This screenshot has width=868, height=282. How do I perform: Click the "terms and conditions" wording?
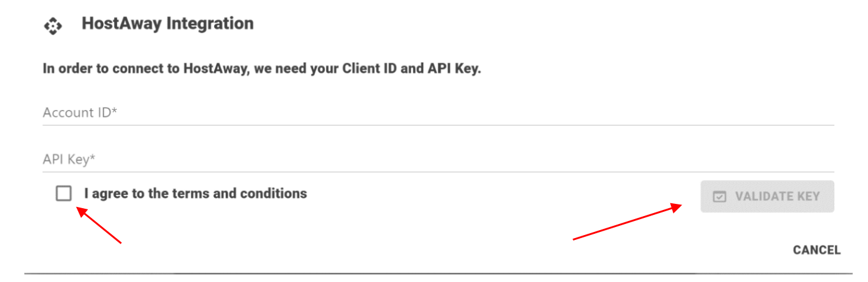tap(239, 194)
